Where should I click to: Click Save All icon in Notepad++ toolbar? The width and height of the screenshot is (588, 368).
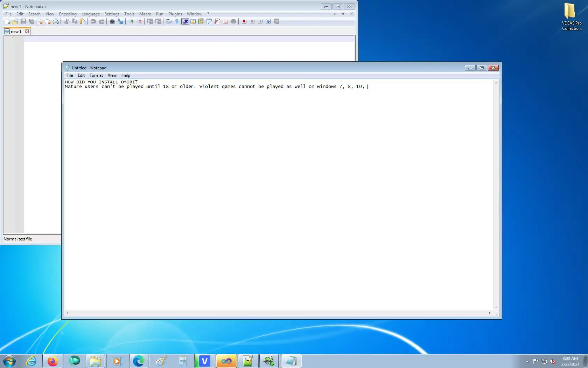tap(31, 21)
